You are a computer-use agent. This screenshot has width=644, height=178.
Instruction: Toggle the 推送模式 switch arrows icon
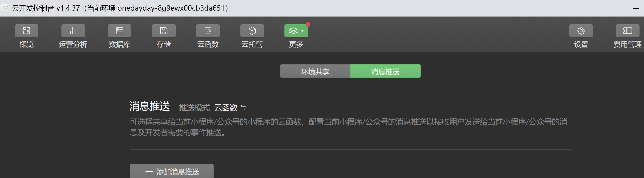coord(243,108)
